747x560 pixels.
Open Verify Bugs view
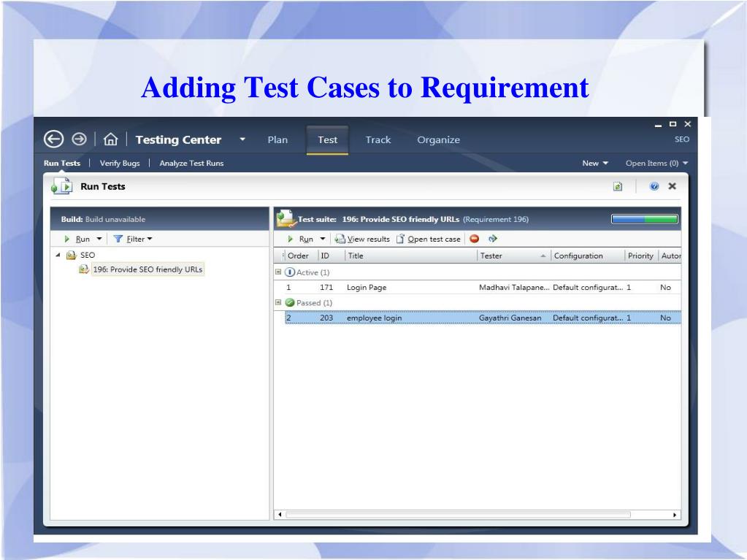[x=120, y=163]
